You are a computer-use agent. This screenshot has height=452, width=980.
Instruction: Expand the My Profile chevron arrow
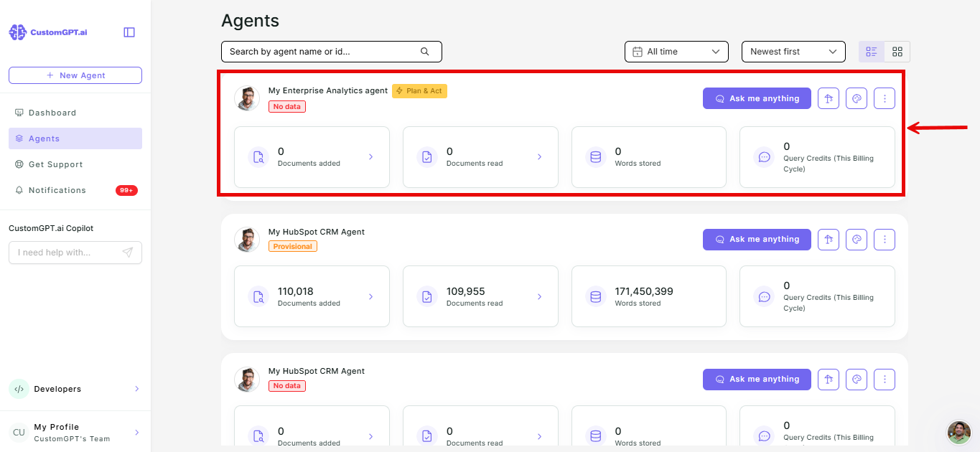click(x=136, y=433)
